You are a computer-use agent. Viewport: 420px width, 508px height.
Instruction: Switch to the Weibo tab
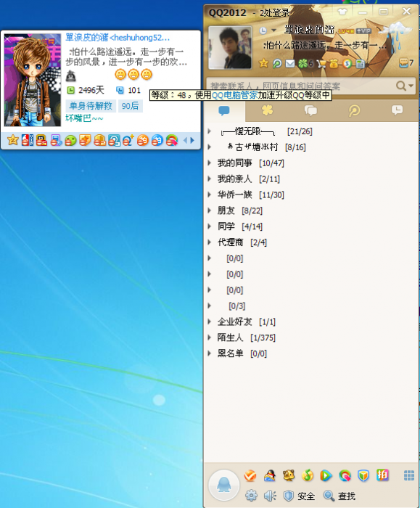point(354,111)
